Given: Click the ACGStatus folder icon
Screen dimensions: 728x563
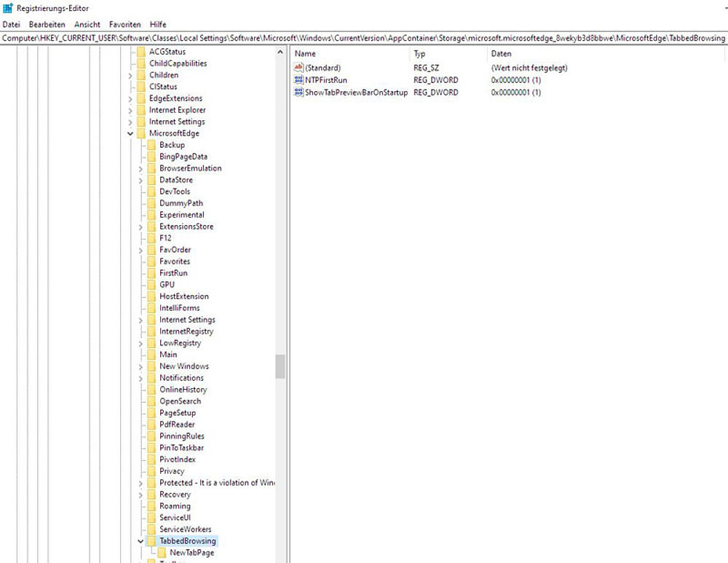Looking at the screenshot, I should [x=141, y=52].
